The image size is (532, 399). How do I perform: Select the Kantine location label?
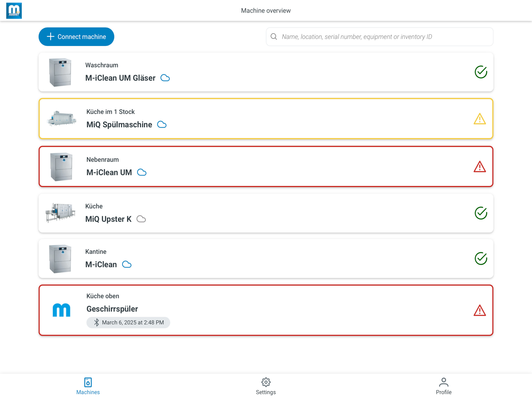(x=96, y=252)
